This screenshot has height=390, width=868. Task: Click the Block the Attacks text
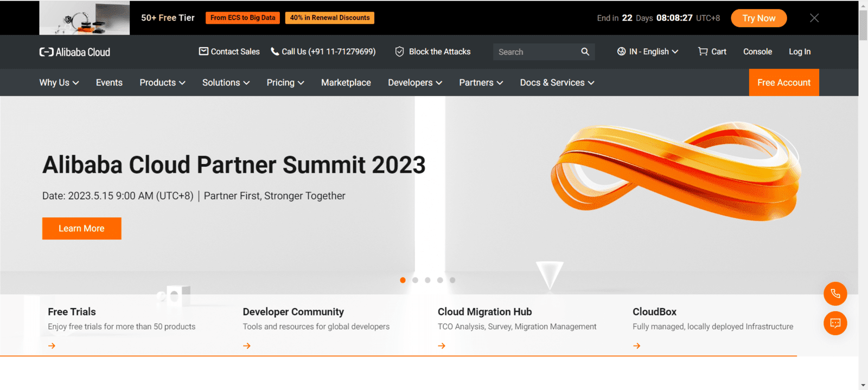tap(439, 52)
